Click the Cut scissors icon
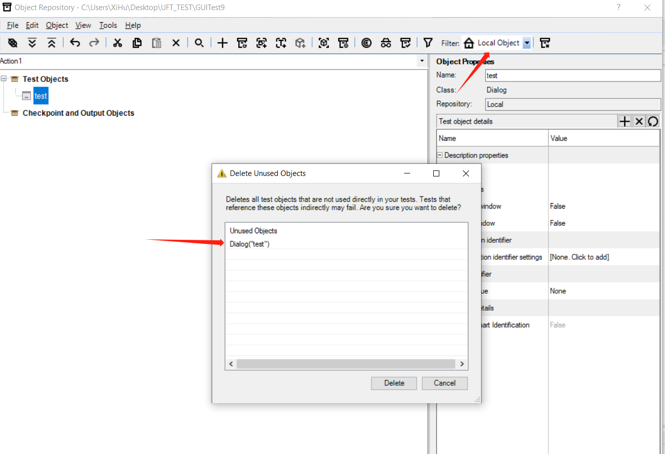Viewport: 665px width, 454px height. click(x=117, y=43)
